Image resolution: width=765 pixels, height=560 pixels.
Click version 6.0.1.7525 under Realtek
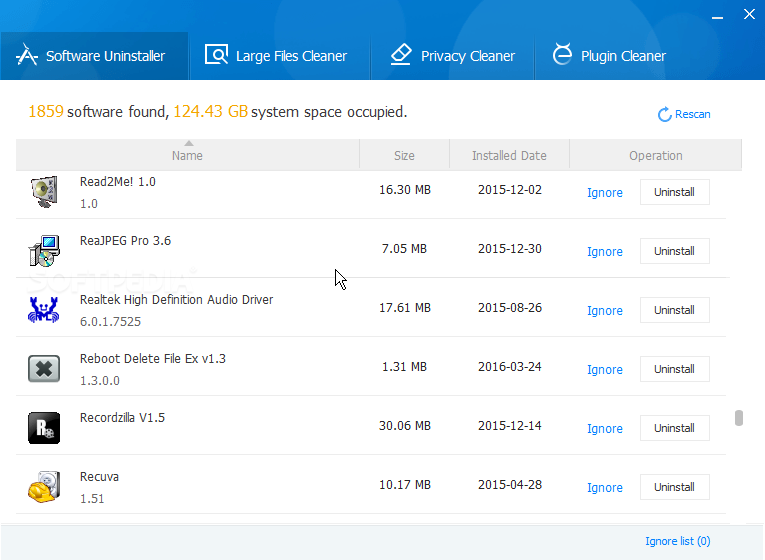pyautogui.click(x=110, y=321)
